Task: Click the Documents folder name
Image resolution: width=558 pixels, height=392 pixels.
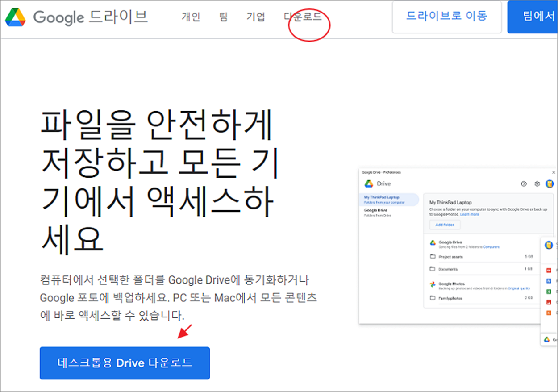Action: (x=448, y=269)
